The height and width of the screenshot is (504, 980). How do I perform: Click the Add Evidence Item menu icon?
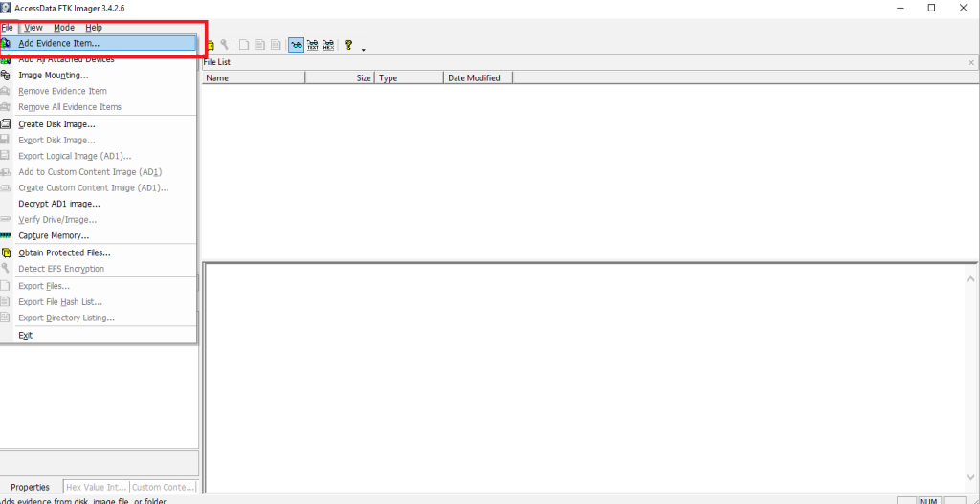[x=6, y=43]
